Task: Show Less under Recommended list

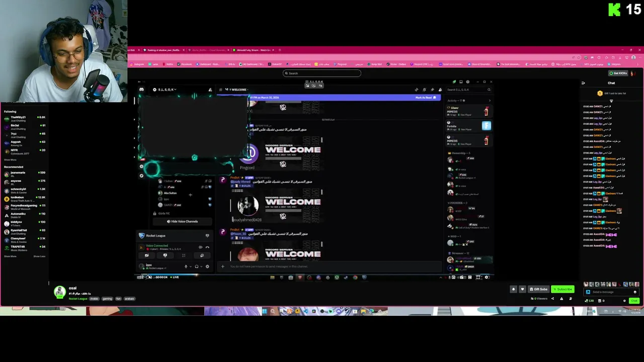Action: (x=39, y=256)
